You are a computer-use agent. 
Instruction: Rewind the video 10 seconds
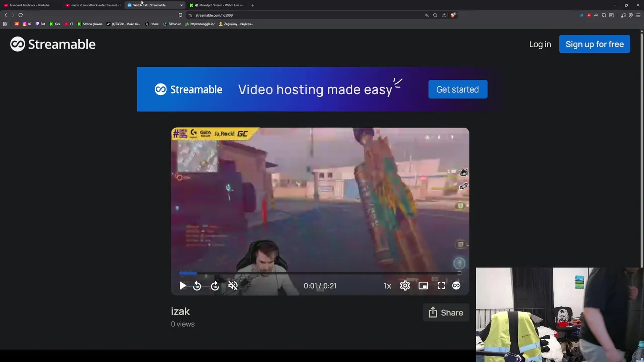(197, 286)
